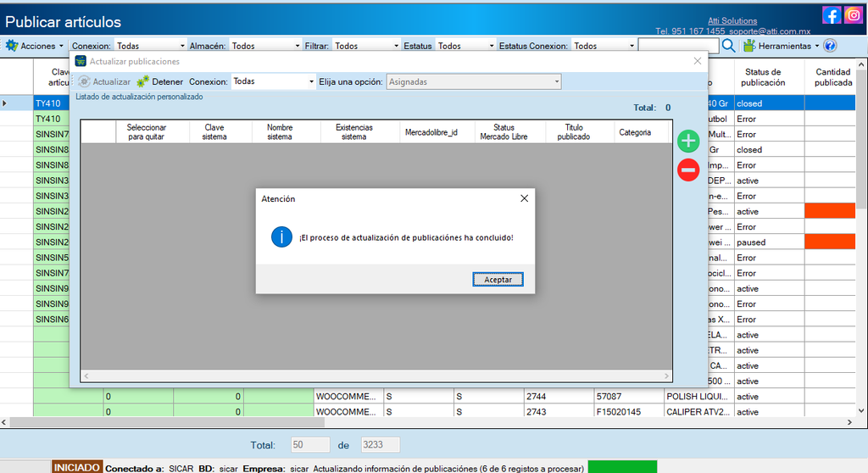Image resolution: width=868 pixels, height=473 pixels.
Task: Click the cell reading 2744
Action: click(559, 397)
